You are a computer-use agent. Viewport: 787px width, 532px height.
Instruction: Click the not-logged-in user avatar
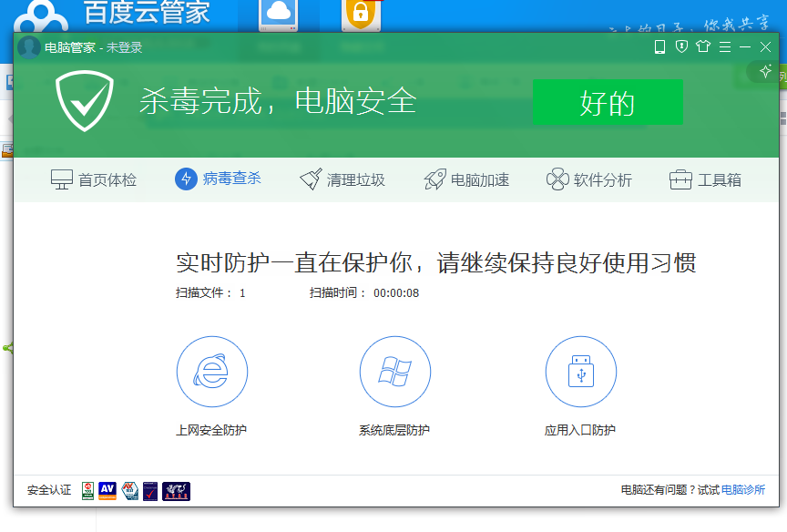coord(28,47)
